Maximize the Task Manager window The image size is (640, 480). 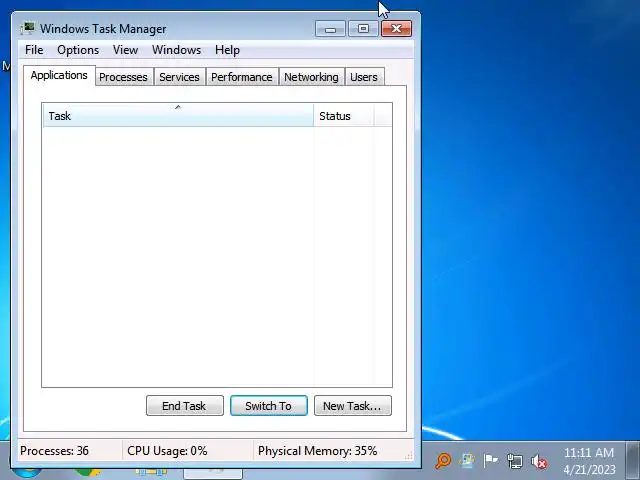tap(363, 29)
